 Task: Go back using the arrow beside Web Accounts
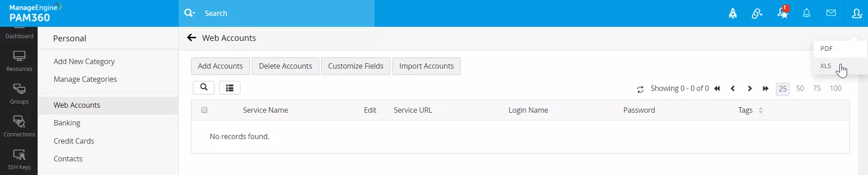point(192,38)
